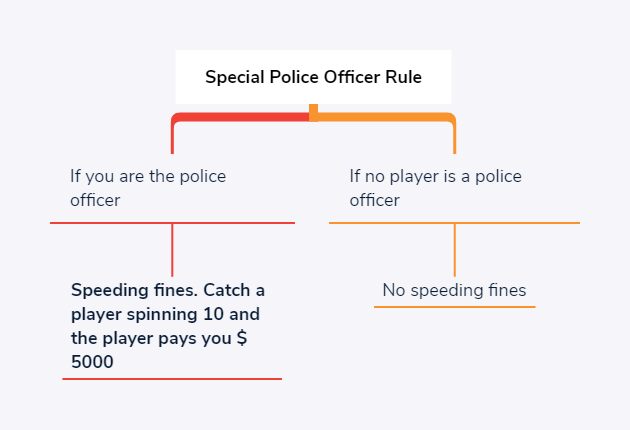
Task: Select the 'No speeding fines' leaf node
Action: (454, 290)
